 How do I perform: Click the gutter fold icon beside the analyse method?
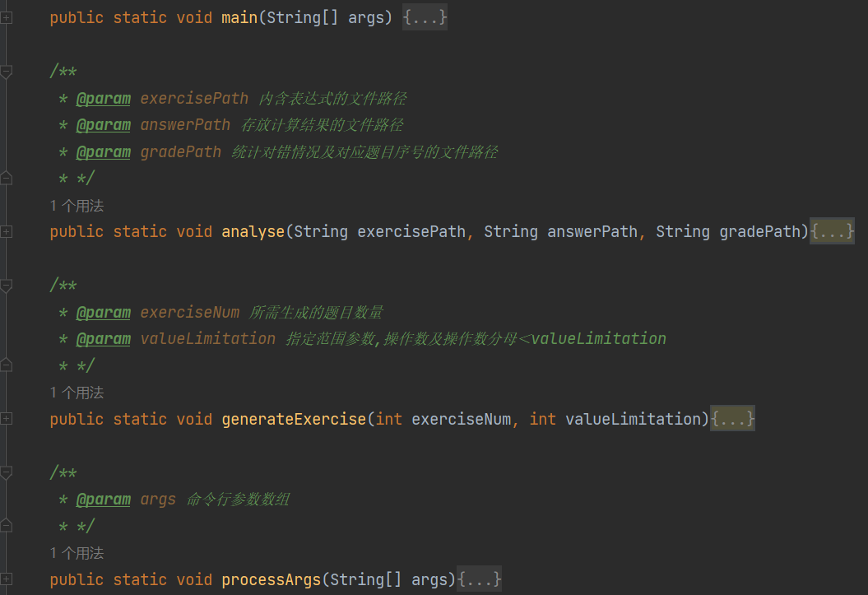7,232
